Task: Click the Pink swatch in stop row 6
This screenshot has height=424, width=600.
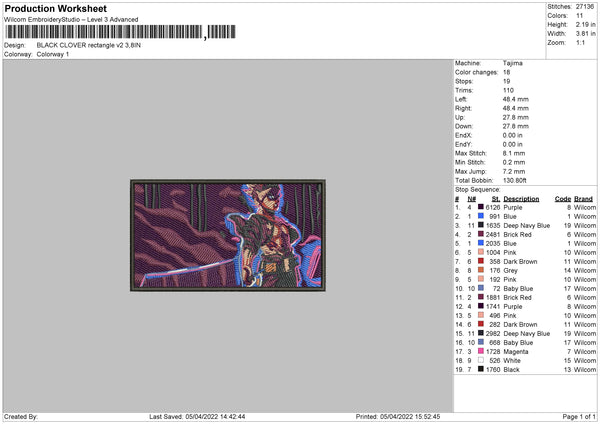Action: click(481, 252)
